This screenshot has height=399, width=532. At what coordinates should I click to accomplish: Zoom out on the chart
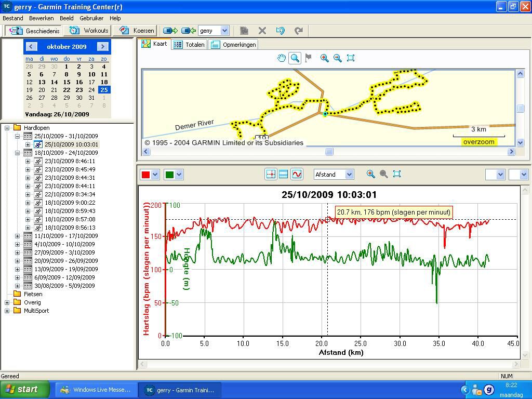tap(384, 174)
